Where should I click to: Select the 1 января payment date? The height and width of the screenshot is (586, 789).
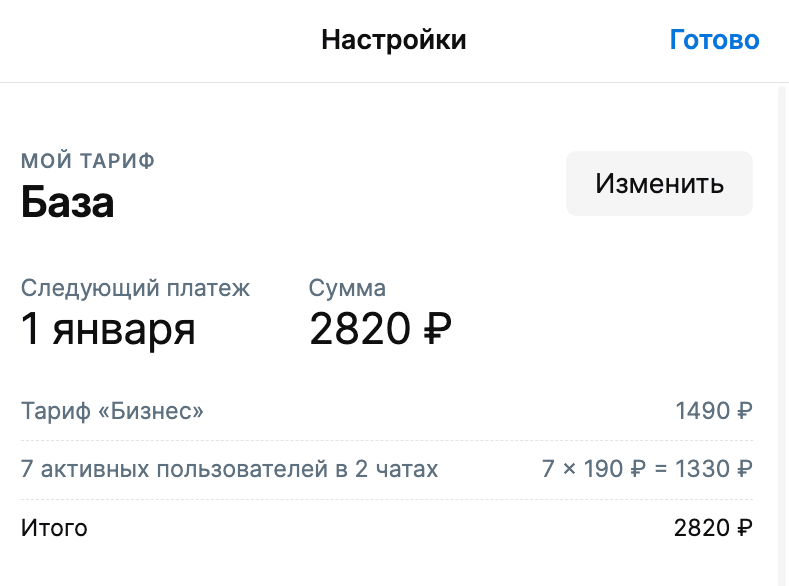tap(108, 330)
